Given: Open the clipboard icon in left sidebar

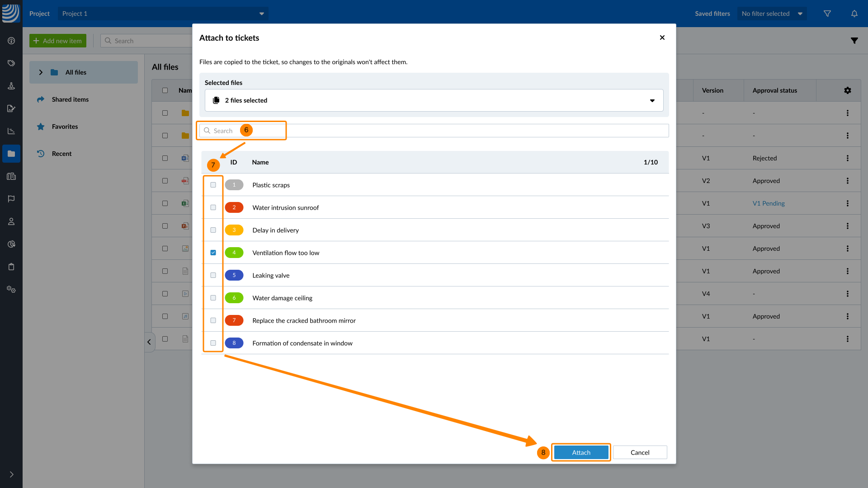Looking at the screenshot, I should pos(11,267).
